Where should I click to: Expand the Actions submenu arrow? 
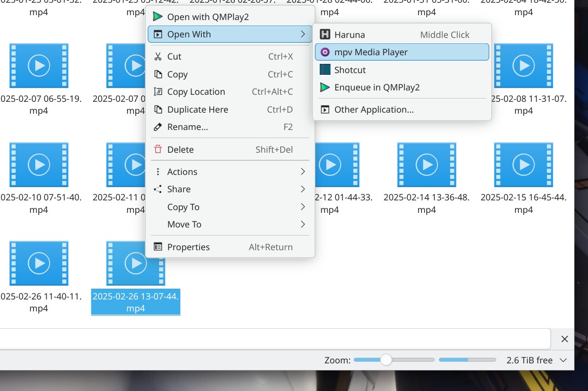(x=302, y=172)
